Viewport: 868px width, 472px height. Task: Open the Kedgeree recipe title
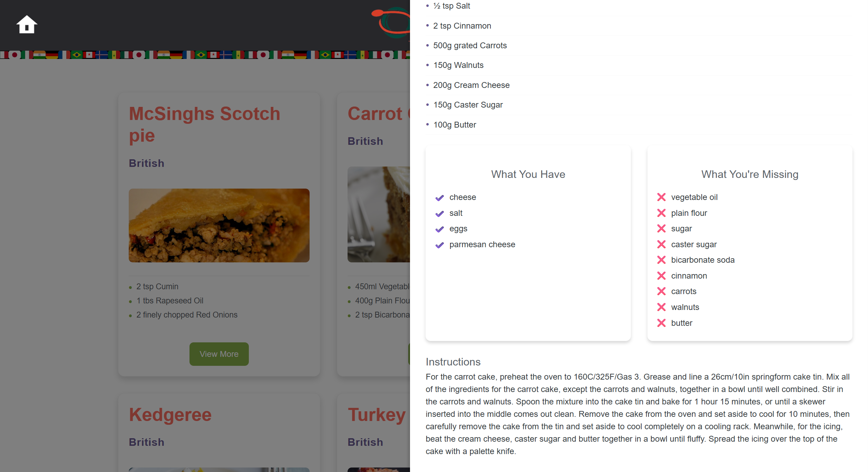(x=170, y=414)
